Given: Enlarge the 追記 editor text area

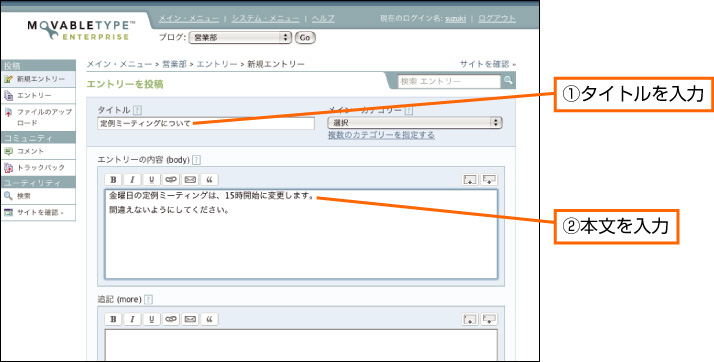Looking at the screenshot, I should 489,319.
